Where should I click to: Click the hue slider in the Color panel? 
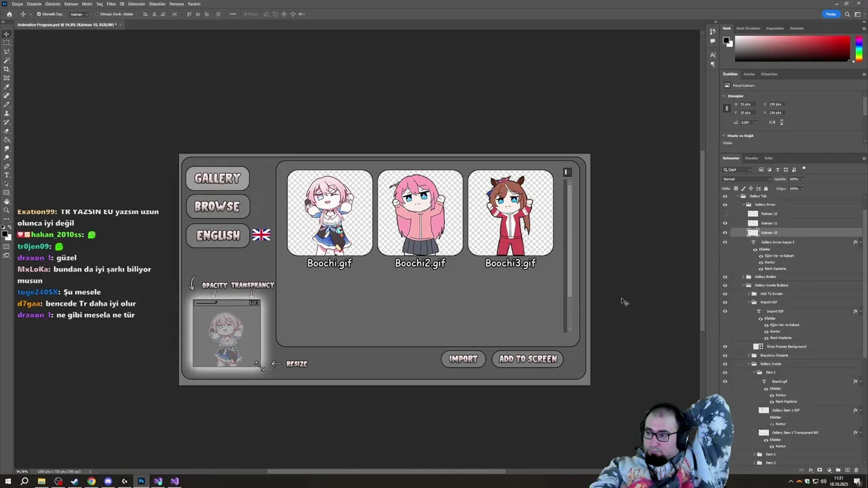pyautogui.click(x=859, y=49)
